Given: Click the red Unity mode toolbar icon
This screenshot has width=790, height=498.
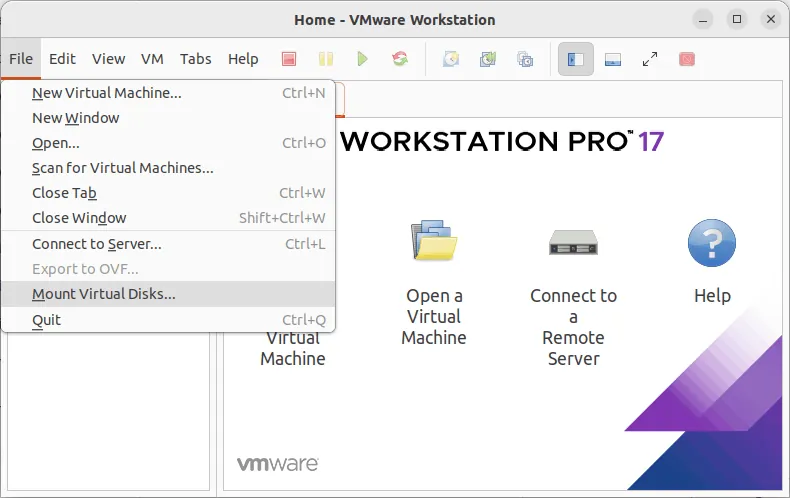Looking at the screenshot, I should pyautogui.click(x=687, y=59).
